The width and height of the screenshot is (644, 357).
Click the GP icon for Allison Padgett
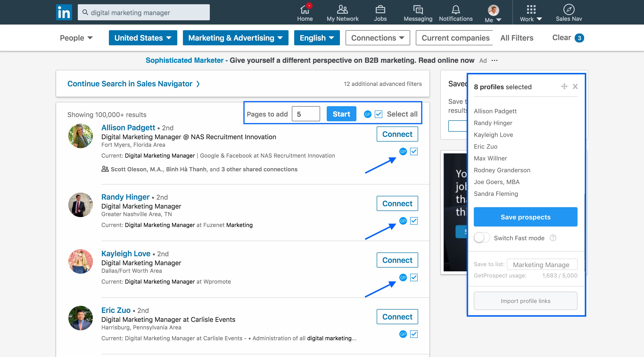point(403,151)
